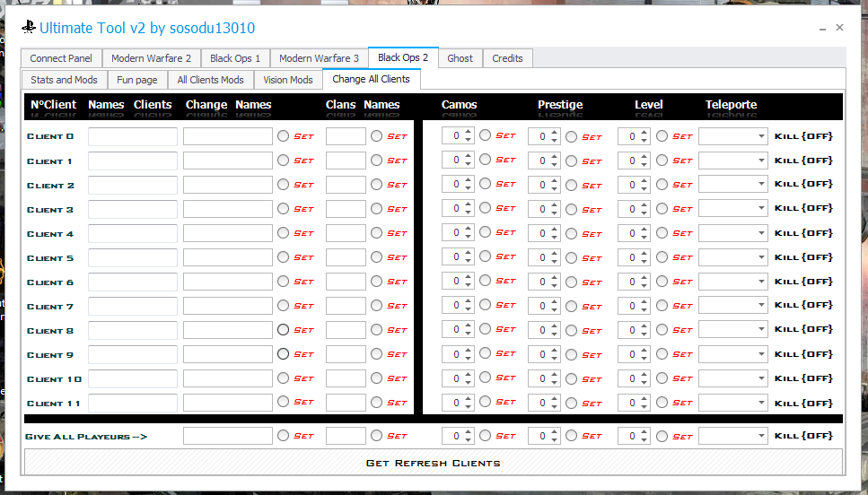The height and width of the screenshot is (495, 868).
Task: Select the Change Names radio for Client 0
Action: coord(283,136)
